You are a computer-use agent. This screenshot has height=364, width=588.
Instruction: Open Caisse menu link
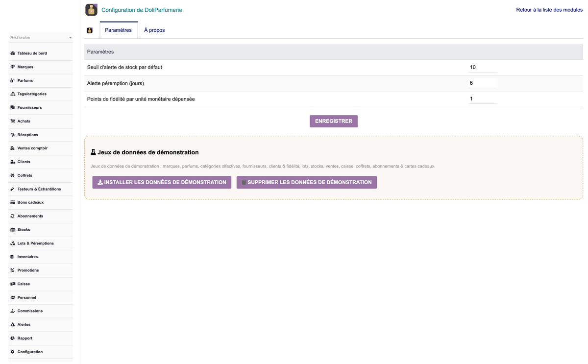24,284
